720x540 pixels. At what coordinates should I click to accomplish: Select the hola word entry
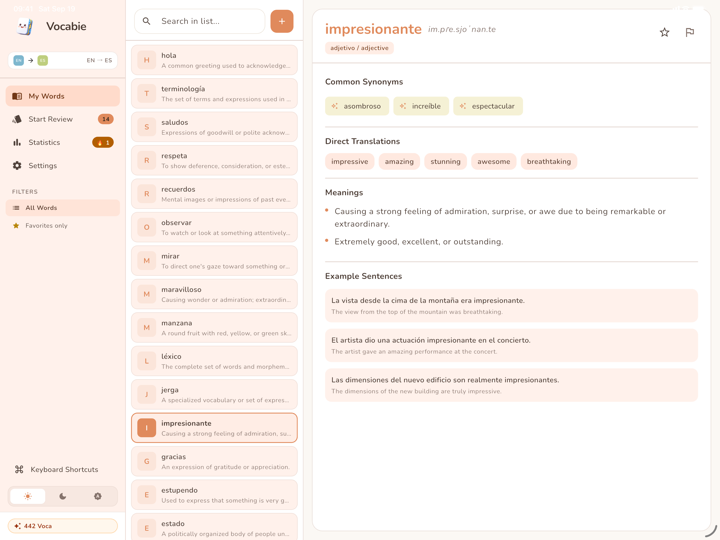(x=214, y=60)
